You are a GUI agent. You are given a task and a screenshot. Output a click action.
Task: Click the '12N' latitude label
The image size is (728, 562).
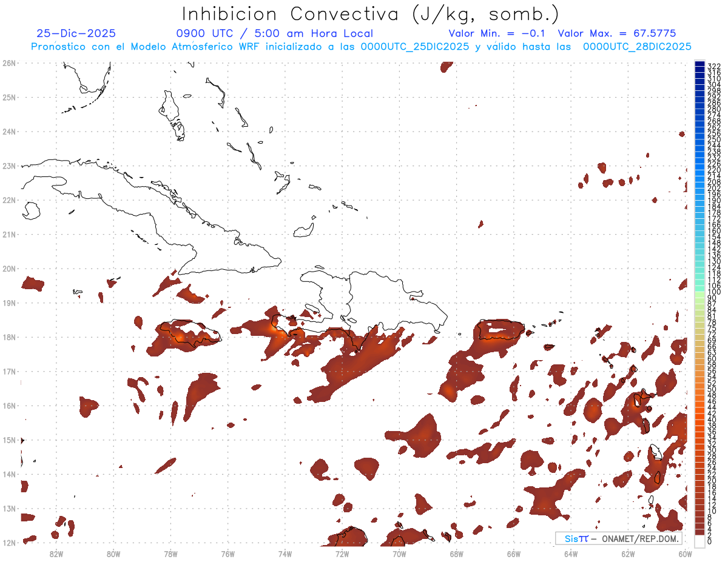click(9, 543)
